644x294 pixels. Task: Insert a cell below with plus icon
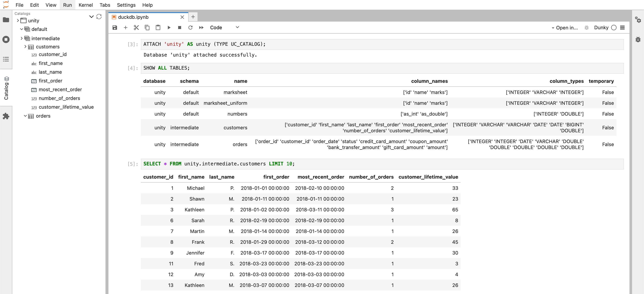point(125,28)
